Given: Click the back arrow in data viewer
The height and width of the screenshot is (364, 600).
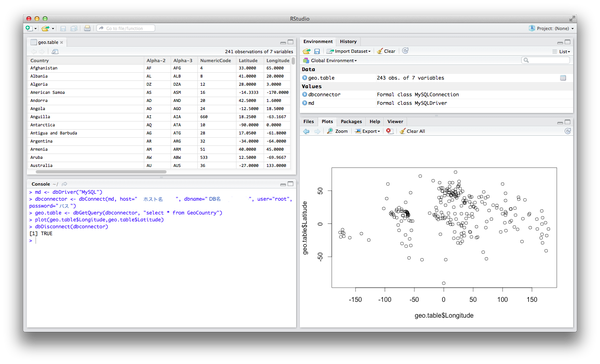Looking at the screenshot, I should click(34, 51).
